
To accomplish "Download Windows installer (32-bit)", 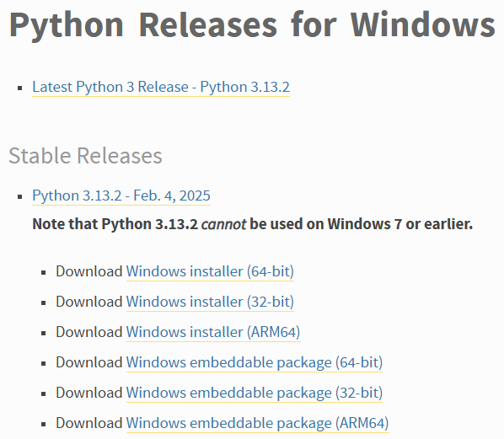I will tap(210, 302).
